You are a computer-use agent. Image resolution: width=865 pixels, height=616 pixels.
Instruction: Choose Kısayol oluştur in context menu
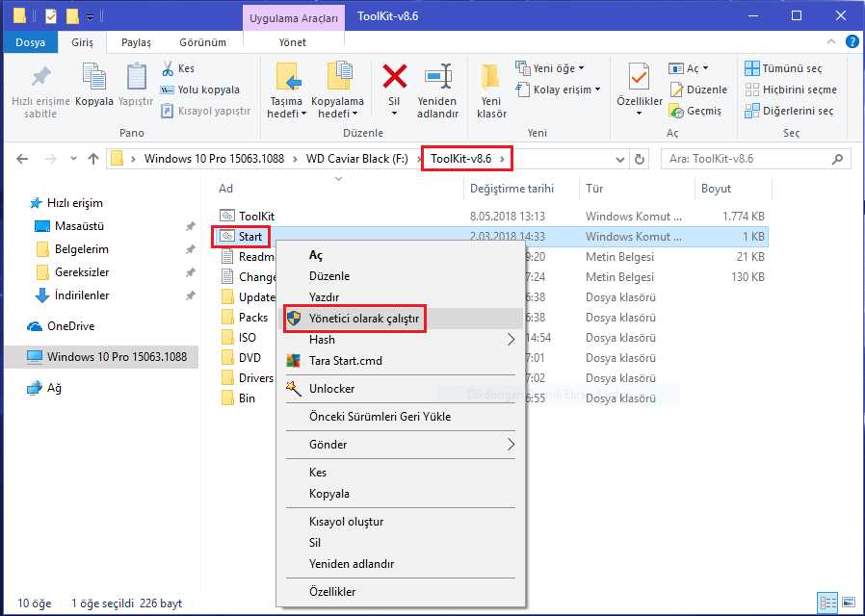tap(401, 522)
